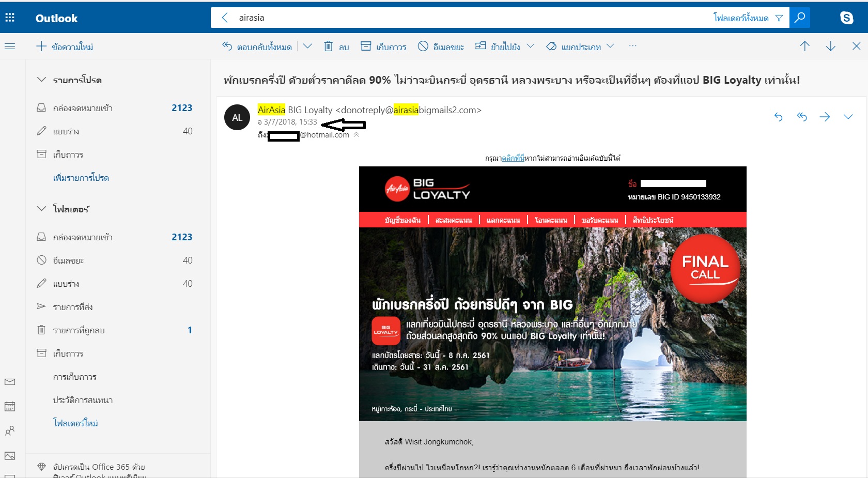Image resolution: width=868 pixels, height=478 pixels.
Task: Create a new message (ข้อความใหม่)
Action: point(65,47)
